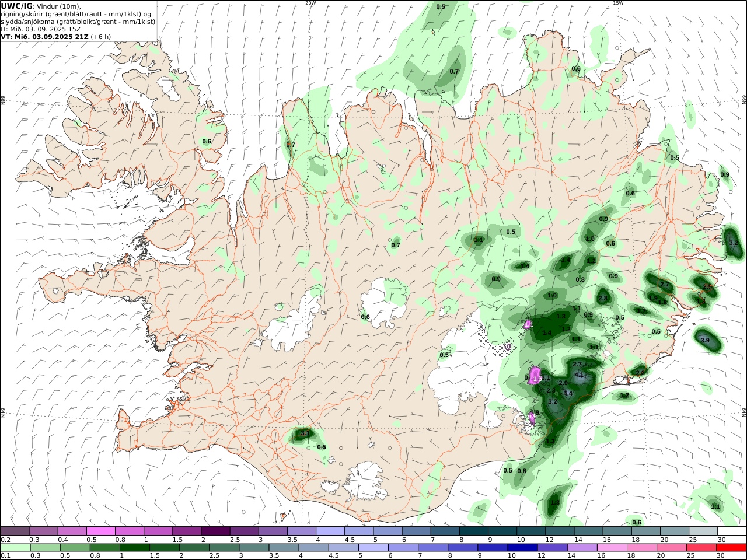
Task: Click the 2.8 precipitation value
Action: (x=603, y=299)
